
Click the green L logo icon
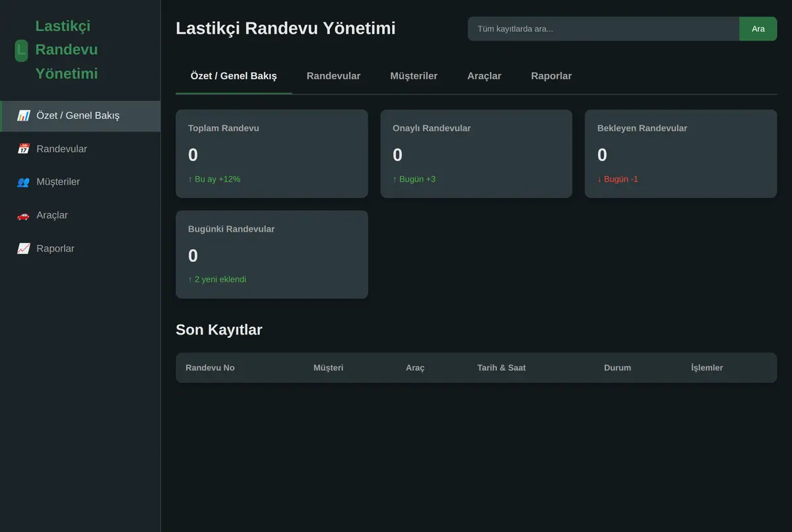21,50
